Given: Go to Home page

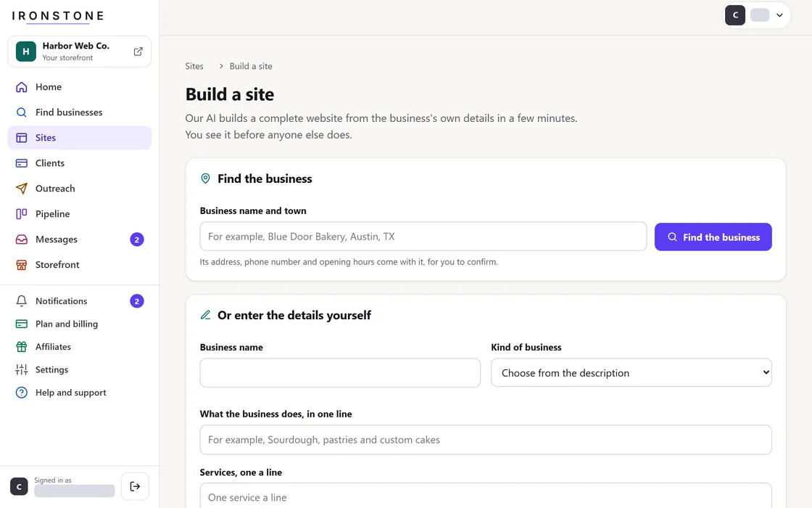Looking at the screenshot, I should click(x=80, y=87).
